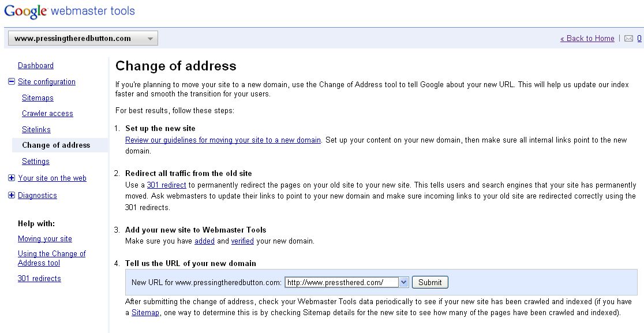Expand Your site on the web
The image size is (644, 333).
[x=12, y=178]
